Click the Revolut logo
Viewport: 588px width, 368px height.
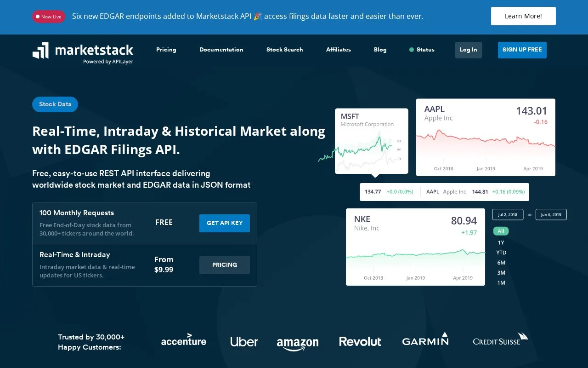[360, 341]
